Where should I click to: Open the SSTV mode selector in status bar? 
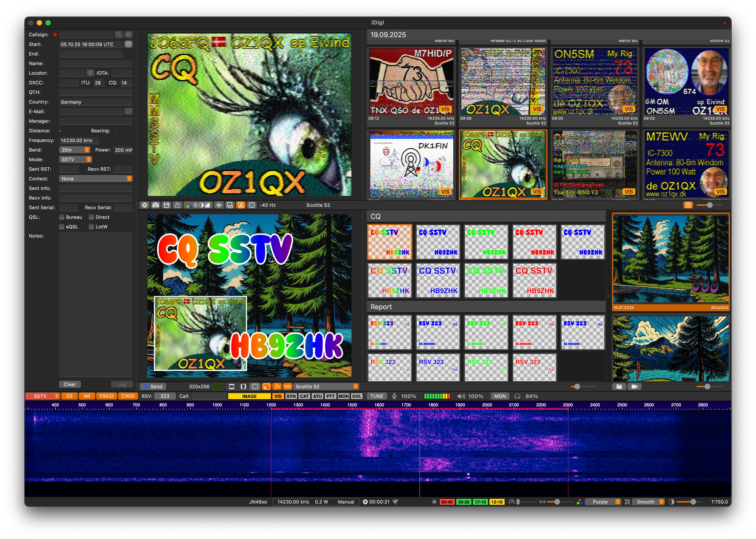point(43,396)
